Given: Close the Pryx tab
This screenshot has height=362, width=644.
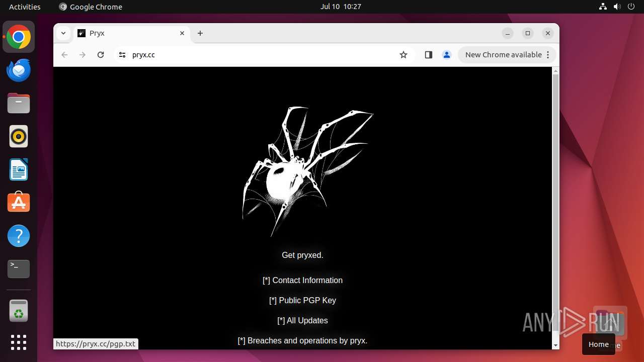Looking at the screenshot, I should point(182,33).
